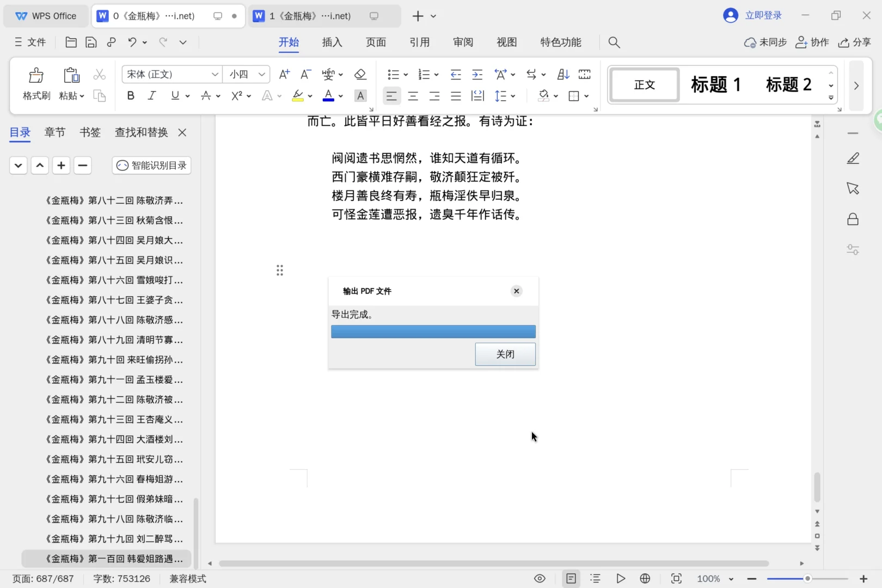Viewport: 882px width, 588px height.
Task: Select left text alignment
Action: pos(391,96)
